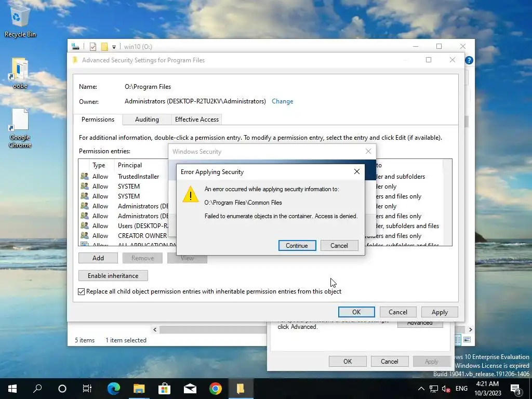Click Apply in Advanced Security Settings
The image size is (532, 399).
pos(440,312)
